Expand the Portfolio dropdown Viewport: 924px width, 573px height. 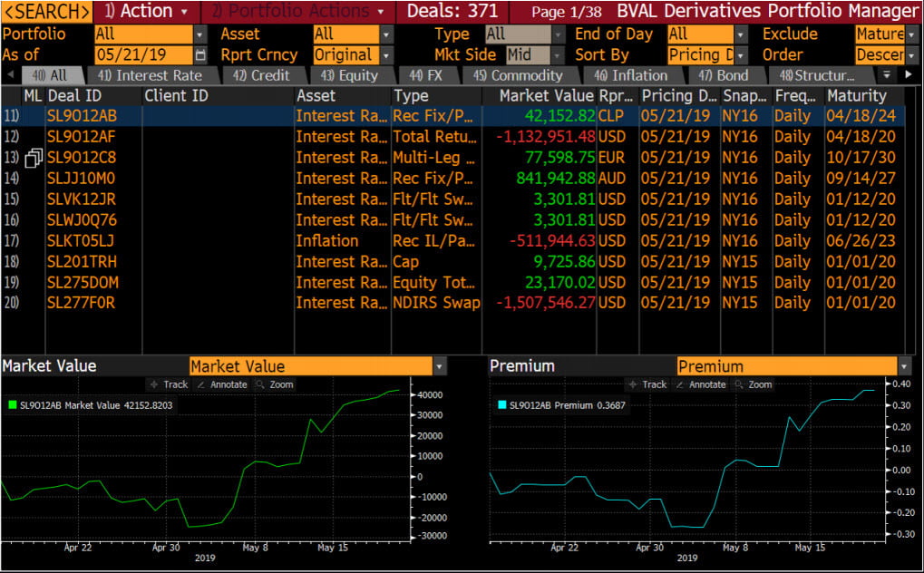coord(200,34)
